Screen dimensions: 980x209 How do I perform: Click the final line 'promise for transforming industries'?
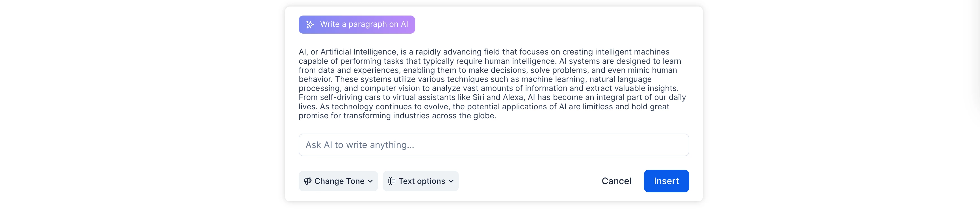[364, 116]
